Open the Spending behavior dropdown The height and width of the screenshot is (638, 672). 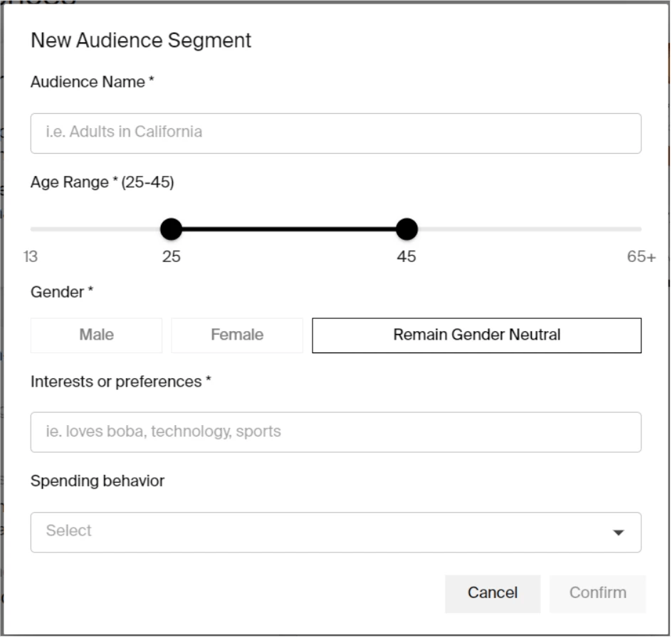coord(335,531)
